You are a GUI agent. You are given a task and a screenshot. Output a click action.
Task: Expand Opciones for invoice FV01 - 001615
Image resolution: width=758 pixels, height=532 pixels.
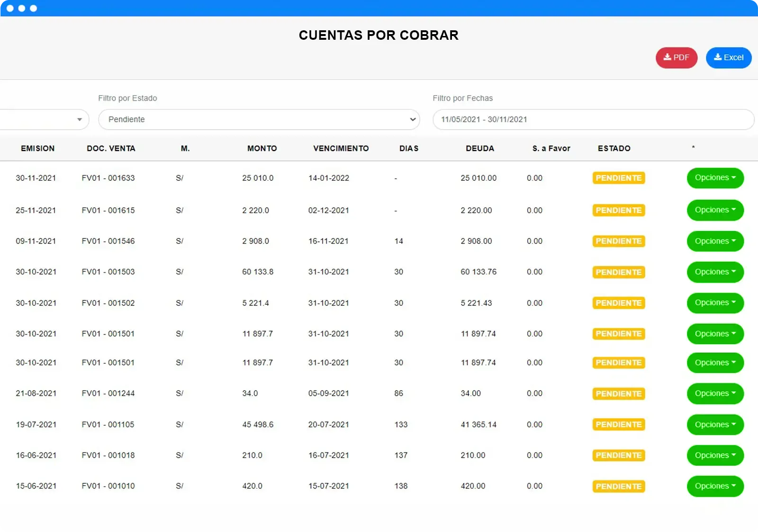[x=715, y=210]
